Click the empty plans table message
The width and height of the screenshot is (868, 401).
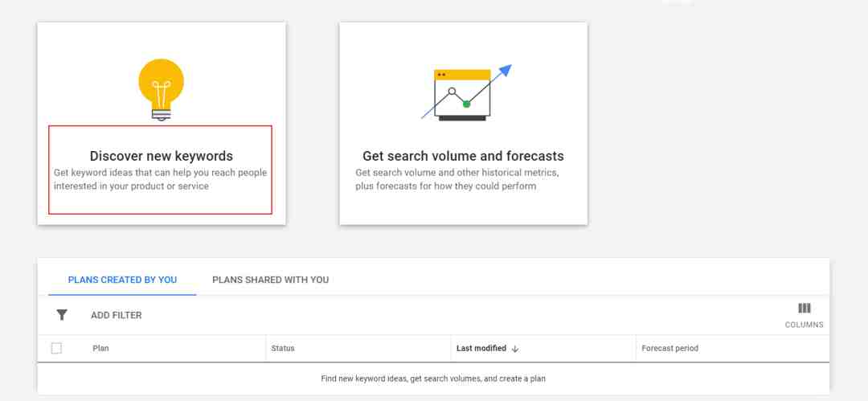tap(433, 378)
